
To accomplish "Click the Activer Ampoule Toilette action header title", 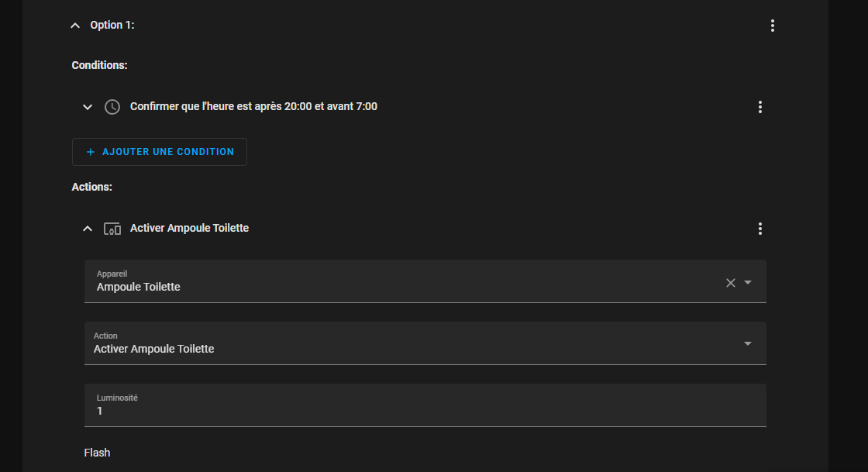I will (x=189, y=229).
